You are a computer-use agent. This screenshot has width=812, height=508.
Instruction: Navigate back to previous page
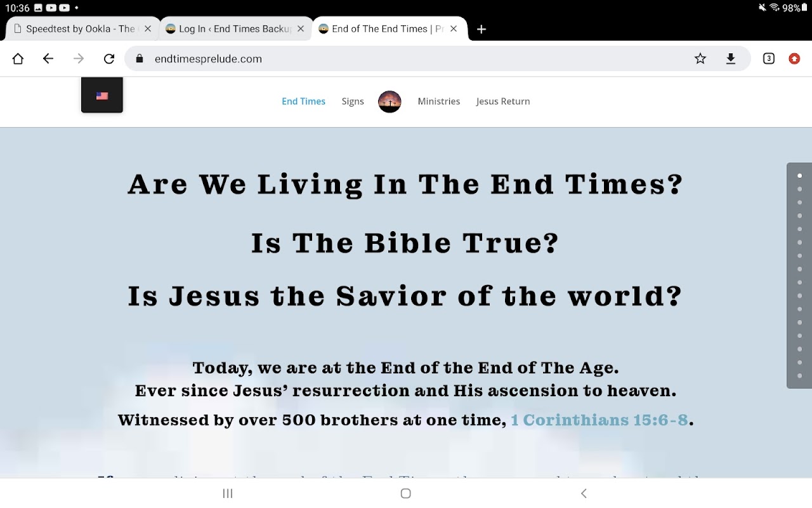click(48, 59)
